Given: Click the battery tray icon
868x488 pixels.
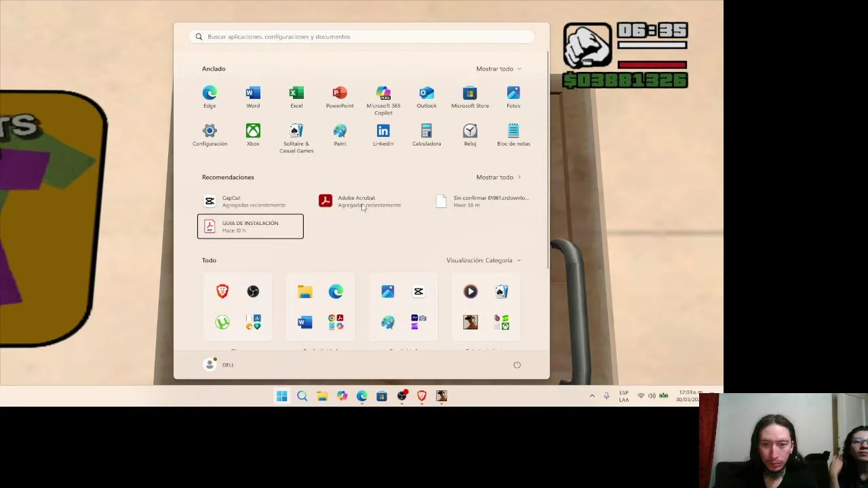Looking at the screenshot, I should (663, 396).
